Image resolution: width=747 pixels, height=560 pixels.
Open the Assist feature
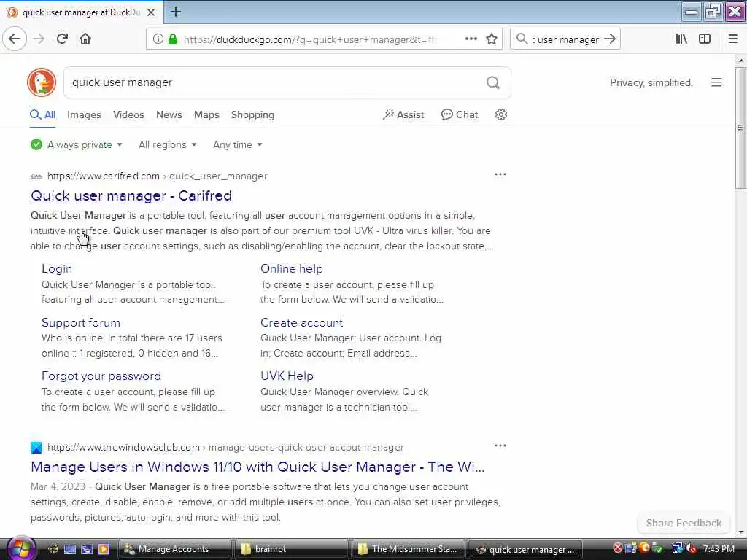point(403,114)
